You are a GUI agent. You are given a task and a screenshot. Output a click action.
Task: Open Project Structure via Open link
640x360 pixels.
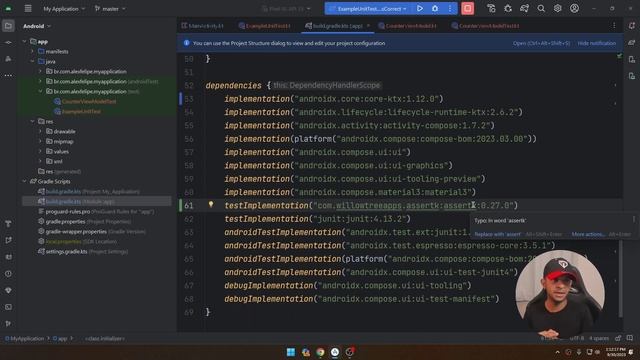(x=541, y=43)
